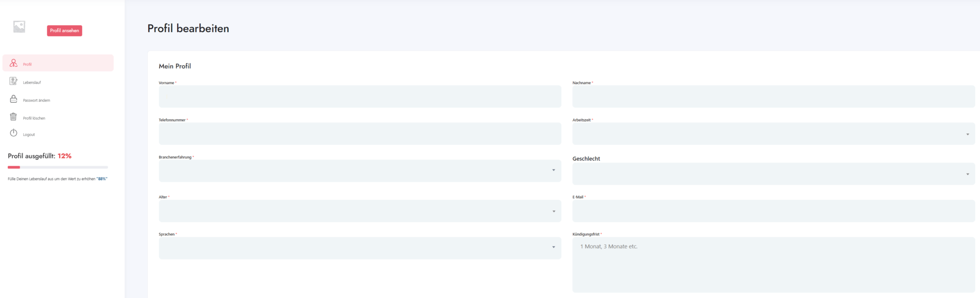The image size is (980, 298).
Task: Click into the Nachname text field
Action: tap(773, 97)
